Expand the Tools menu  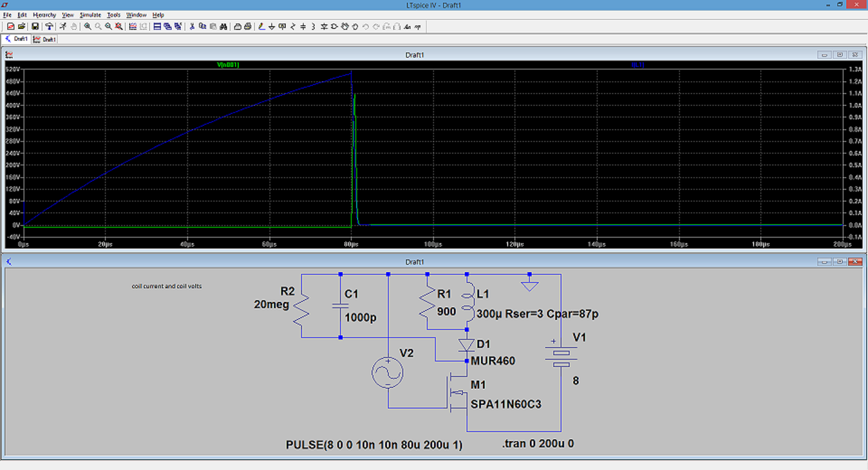[x=113, y=14]
